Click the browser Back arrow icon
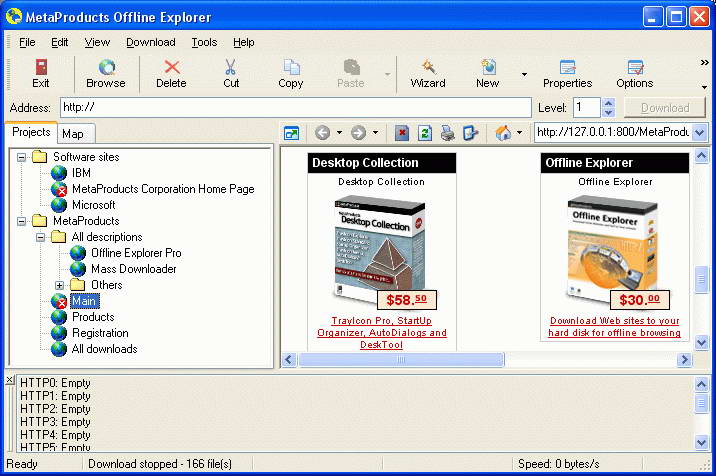Image resolution: width=716 pixels, height=476 pixels. tap(322, 133)
